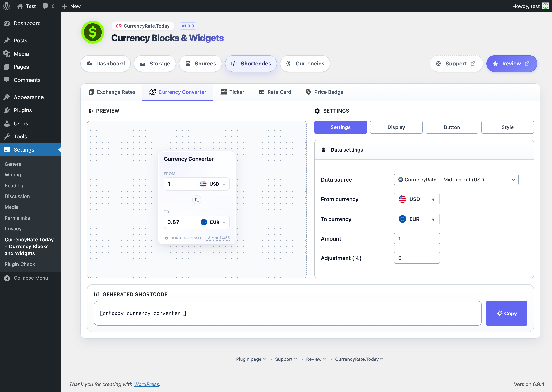Copy the generated shortcode
The height and width of the screenshot is (392, 552).
507,313
